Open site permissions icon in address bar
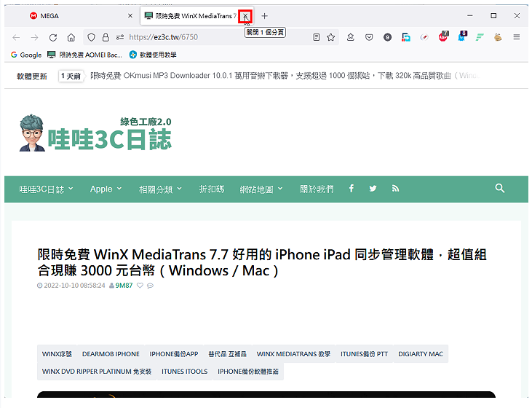This screenshot has height=408, width=532. 120,37
